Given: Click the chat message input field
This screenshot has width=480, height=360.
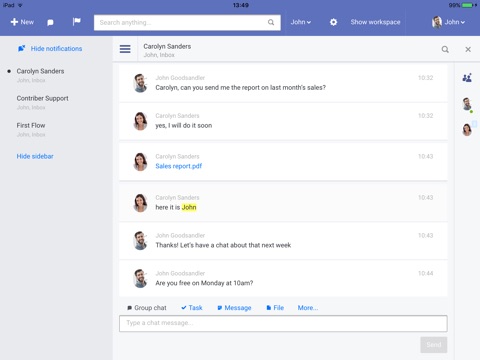Looking at the screenshot, I should point(283,323).
